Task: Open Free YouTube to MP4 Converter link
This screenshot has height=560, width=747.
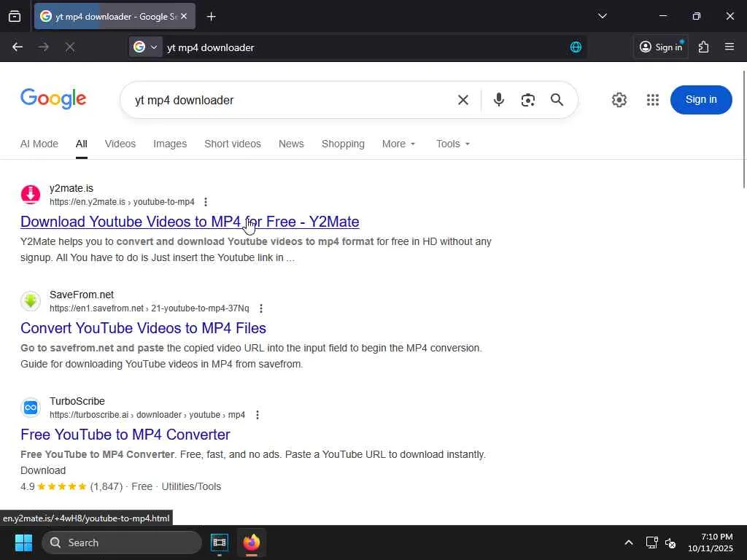Action: tap(125, 435)
